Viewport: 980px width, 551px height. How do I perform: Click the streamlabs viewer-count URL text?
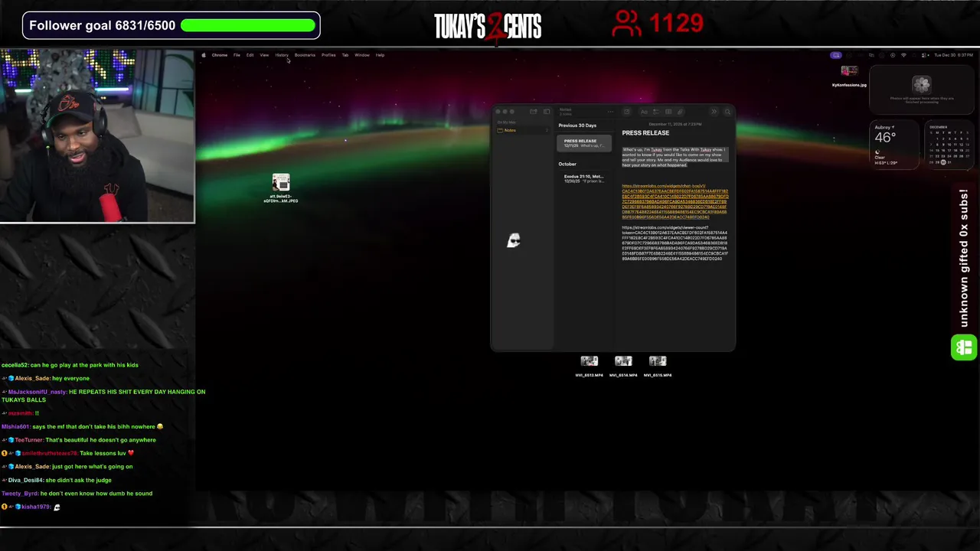(x=675, y=243)
